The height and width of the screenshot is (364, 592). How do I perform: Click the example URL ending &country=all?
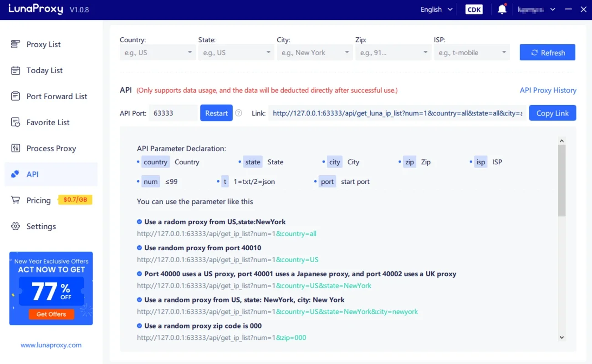(227, 234)
